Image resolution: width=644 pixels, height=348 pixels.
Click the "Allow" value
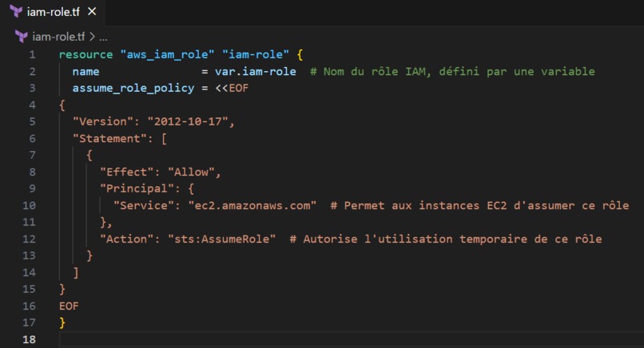pos(191,172)
